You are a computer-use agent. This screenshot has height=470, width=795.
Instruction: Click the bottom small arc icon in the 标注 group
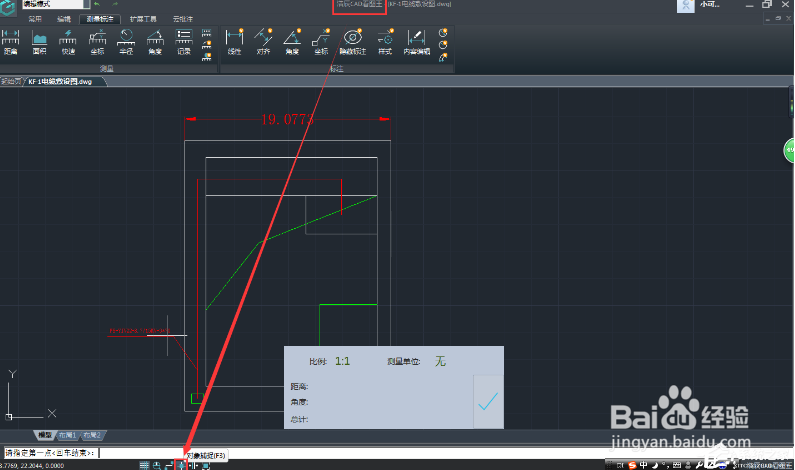(x=443, y=57)
